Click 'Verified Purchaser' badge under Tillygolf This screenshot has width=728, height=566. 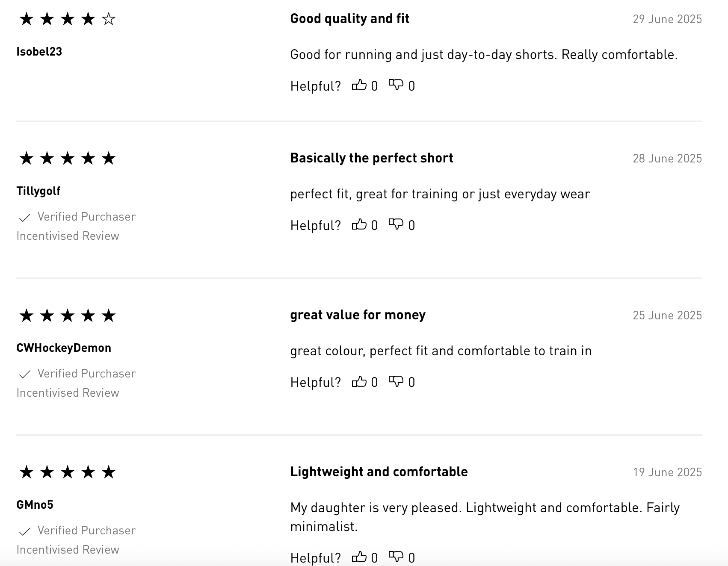tap(86, 217)
